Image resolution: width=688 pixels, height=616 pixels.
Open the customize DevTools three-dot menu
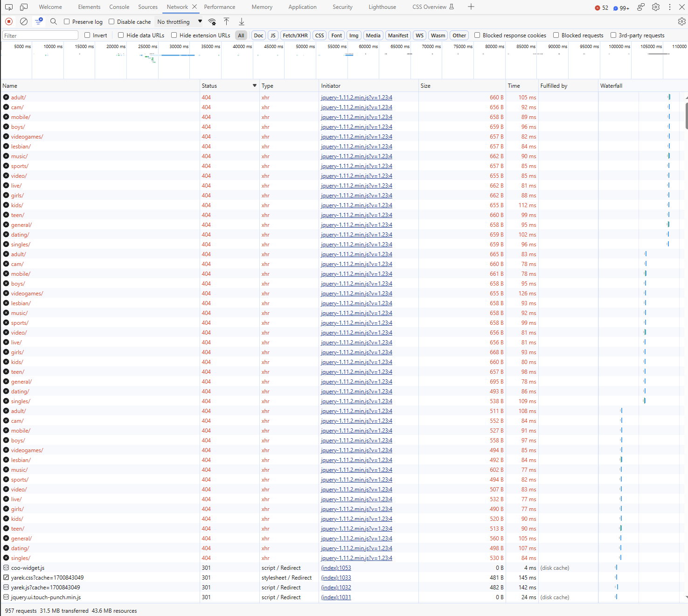click(x=670, y=7)
